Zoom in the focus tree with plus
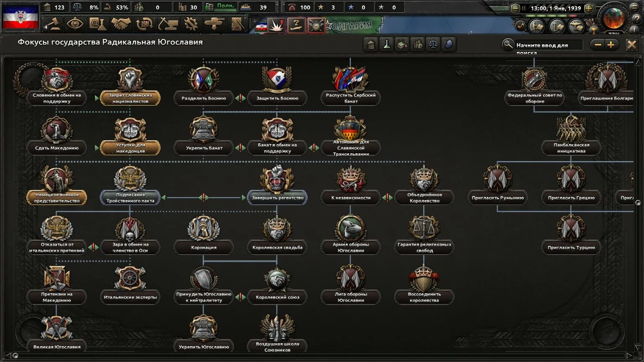The height and width of the screenshot is (362, 644). point(611,45)
